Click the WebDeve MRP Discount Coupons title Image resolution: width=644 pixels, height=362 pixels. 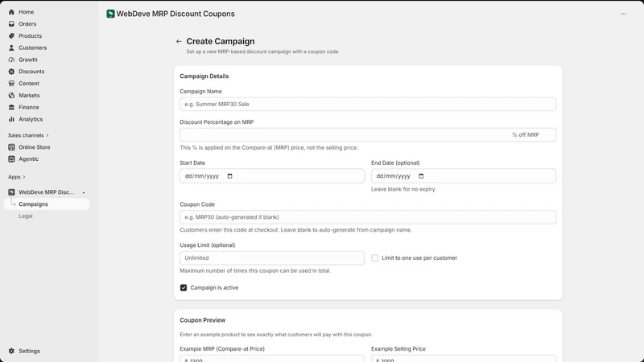175,14
